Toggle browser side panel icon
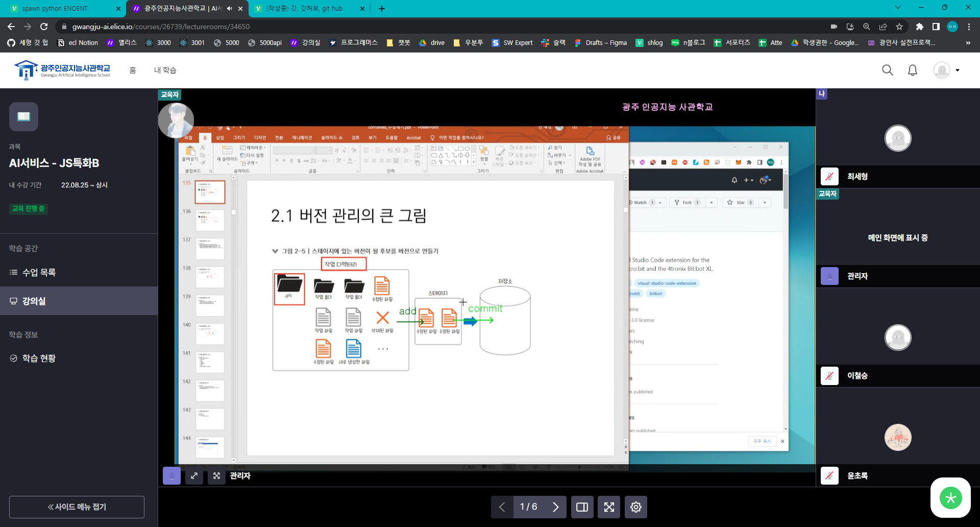The width and height of the screenshot is (980, 527). tap(936, 27)
